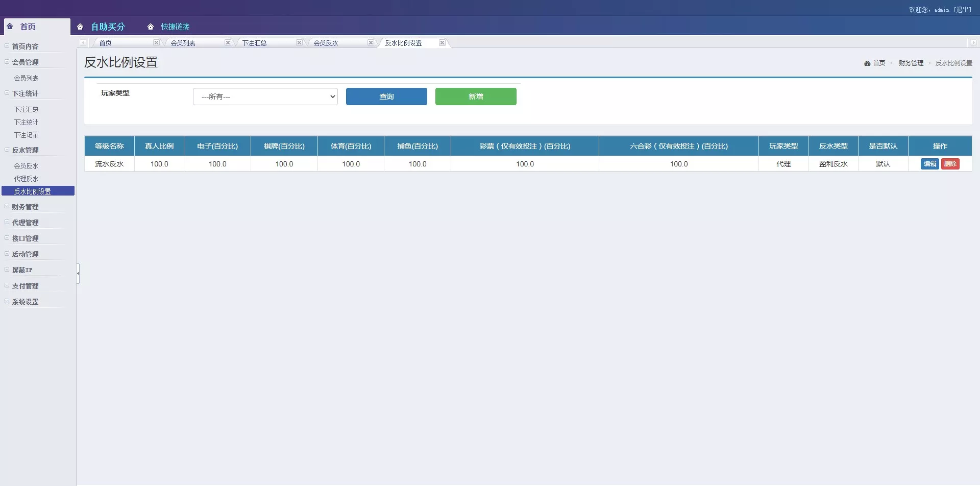Viewport: 980px width, 486px height.
Task: Close the 会员列表 tab
Action: pos(228,43)
